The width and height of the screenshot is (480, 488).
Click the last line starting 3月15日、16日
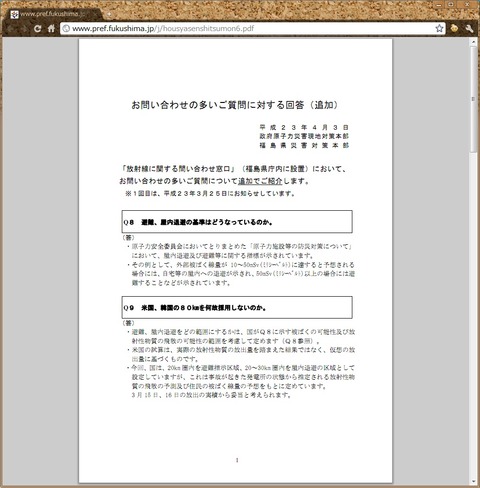click(x=212, y=395)
